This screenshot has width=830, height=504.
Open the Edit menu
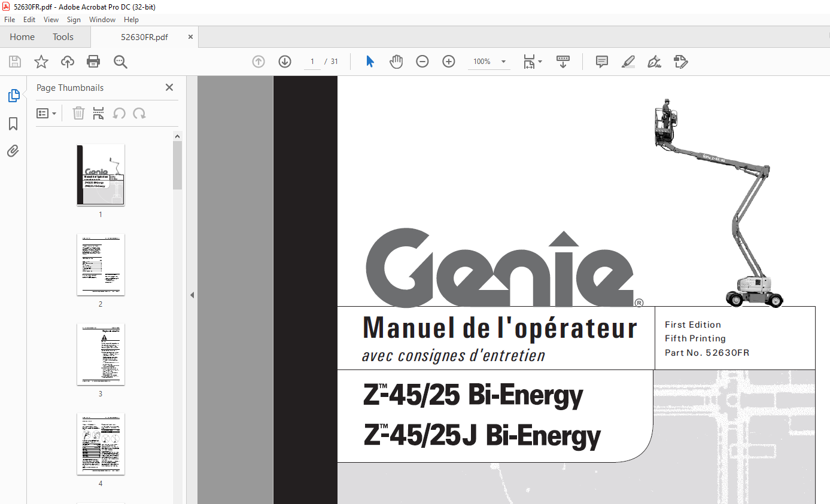coord(29,20)
